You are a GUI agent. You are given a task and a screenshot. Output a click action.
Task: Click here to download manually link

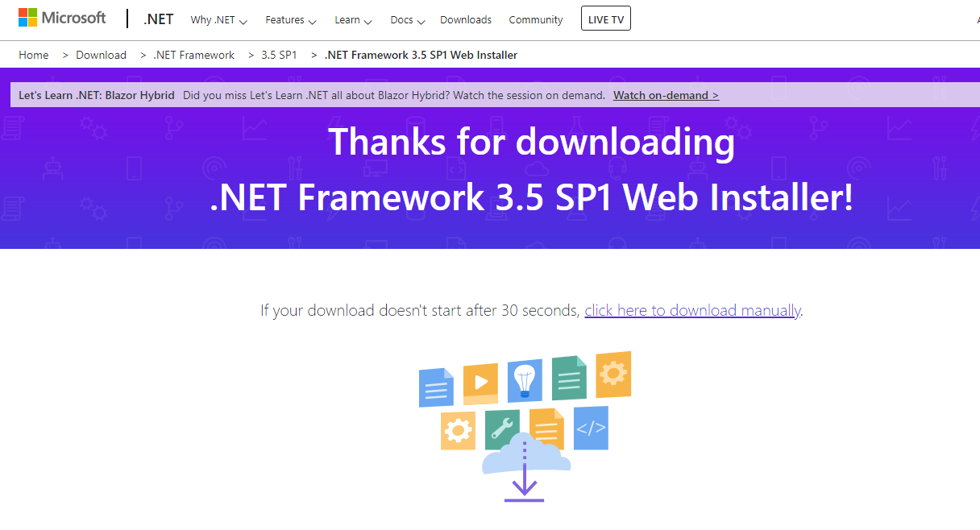click(692, 310)
